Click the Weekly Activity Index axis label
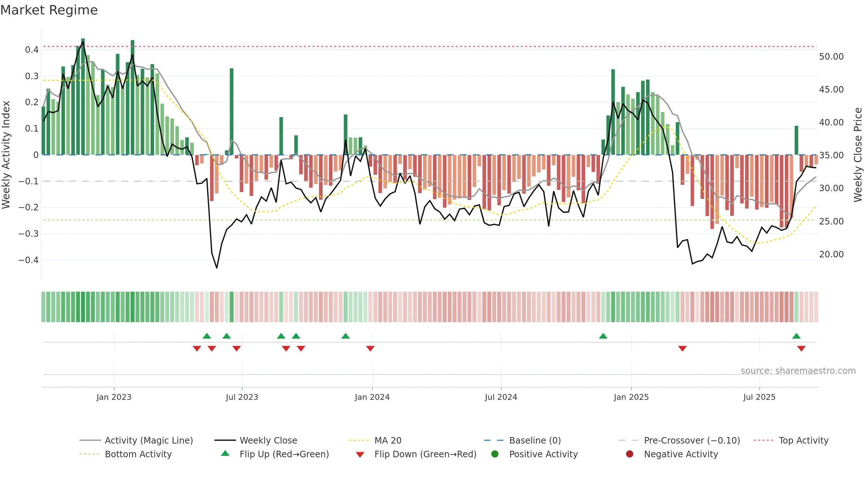 [x=6, y=155]
